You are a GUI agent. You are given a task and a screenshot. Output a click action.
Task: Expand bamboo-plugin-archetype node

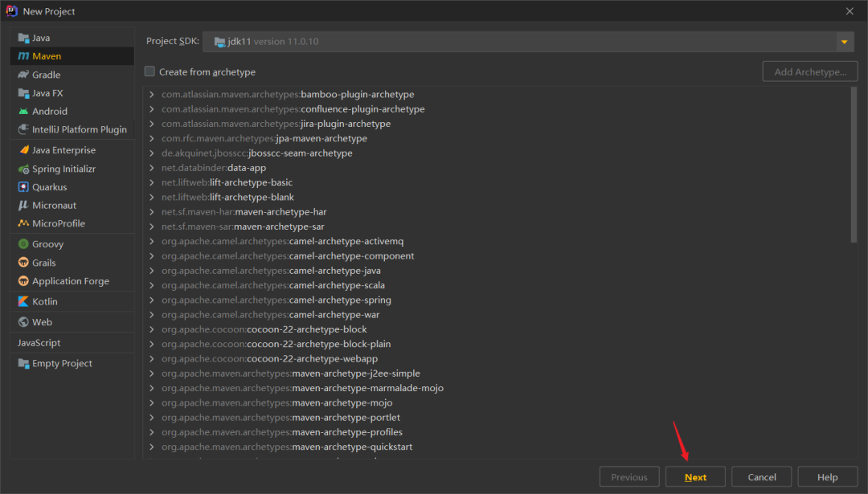click(152, 95)
